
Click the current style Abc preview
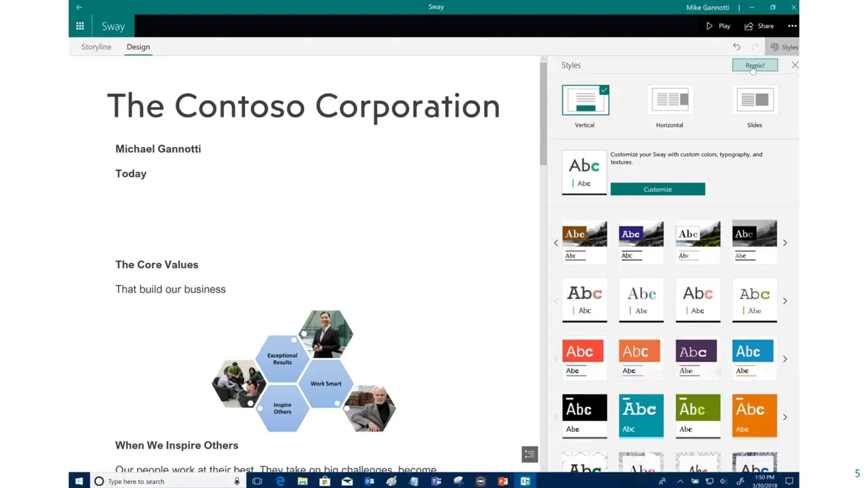click(x=585, y=172)
